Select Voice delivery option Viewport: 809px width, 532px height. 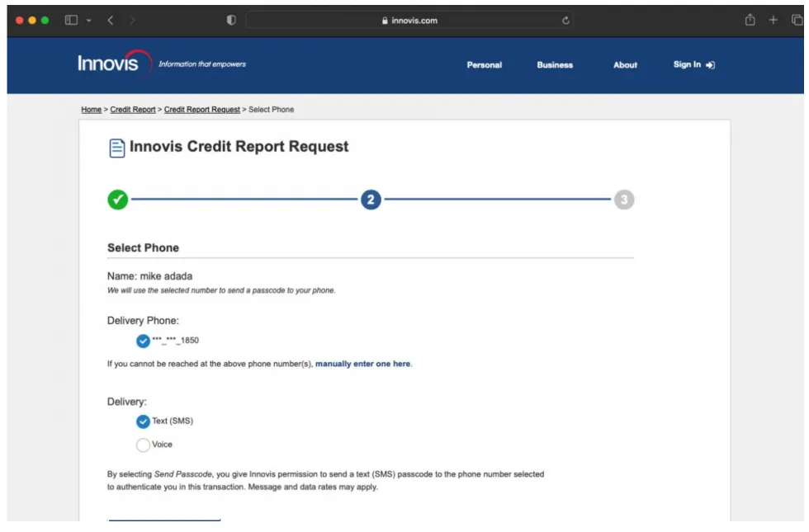point(143,445)
